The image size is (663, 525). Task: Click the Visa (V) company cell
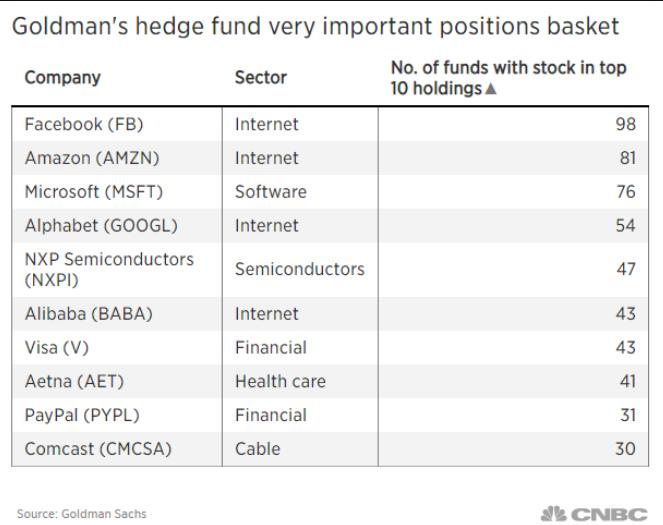pos(117,347)
